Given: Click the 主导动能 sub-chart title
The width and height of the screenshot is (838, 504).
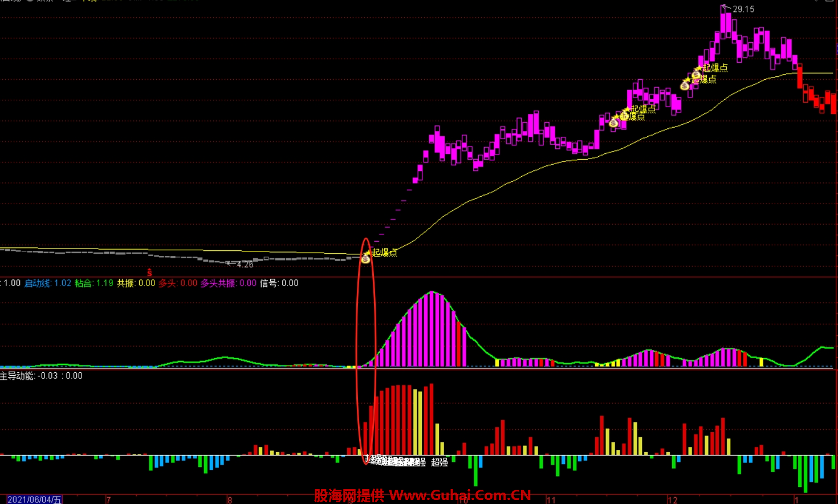Looking at the screenshot, I should click(x=41, y=376).
